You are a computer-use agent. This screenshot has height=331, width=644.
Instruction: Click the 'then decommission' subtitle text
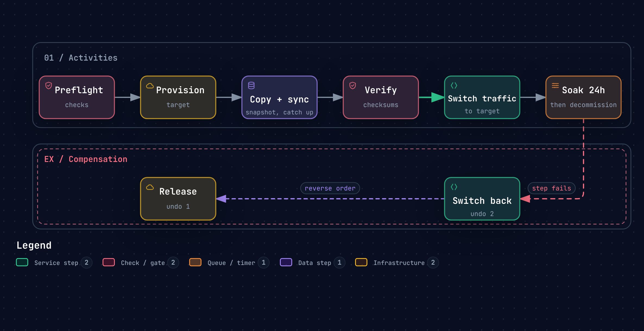pyautogui.click(x=583, y=105)
